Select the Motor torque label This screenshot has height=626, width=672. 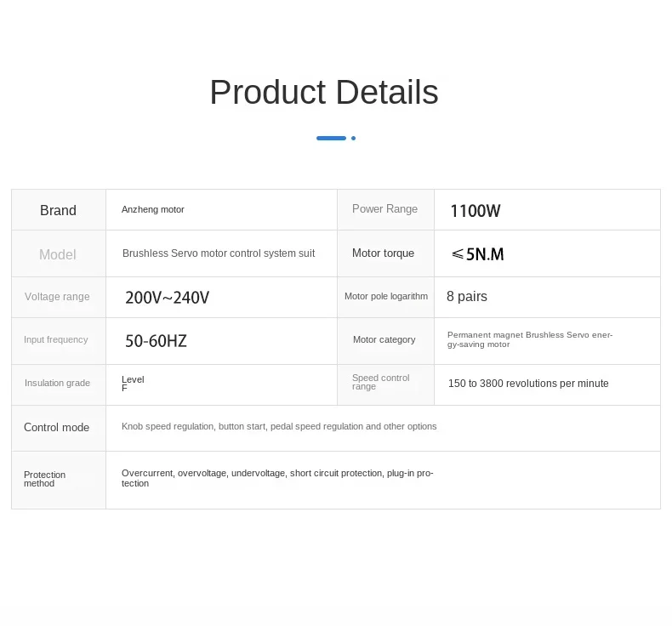pos(383,253)
